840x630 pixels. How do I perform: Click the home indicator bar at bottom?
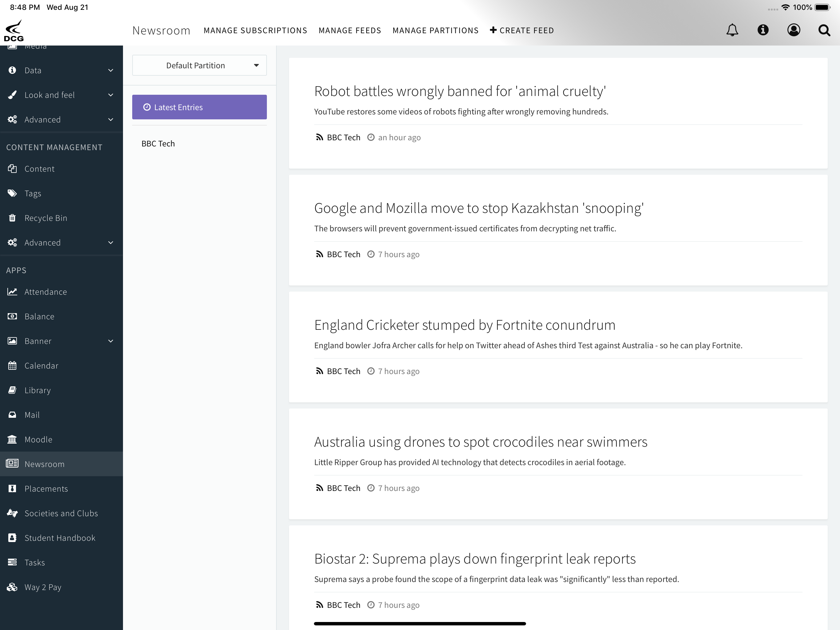click(420, 624)
